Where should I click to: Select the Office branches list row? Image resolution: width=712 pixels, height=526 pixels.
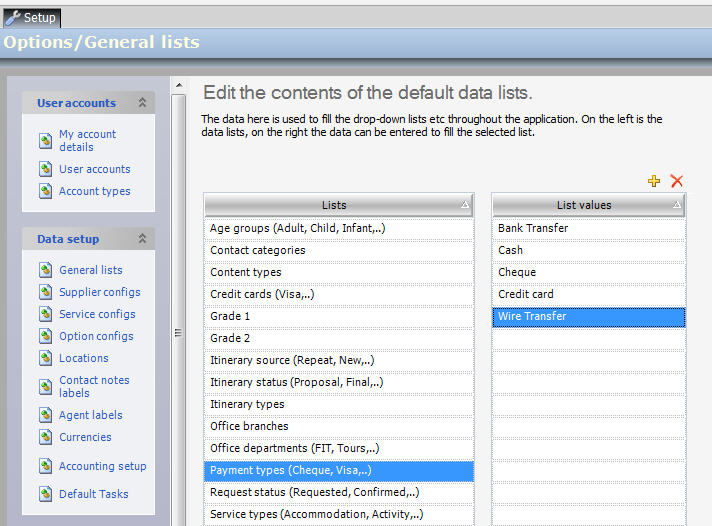coord(338,426)
